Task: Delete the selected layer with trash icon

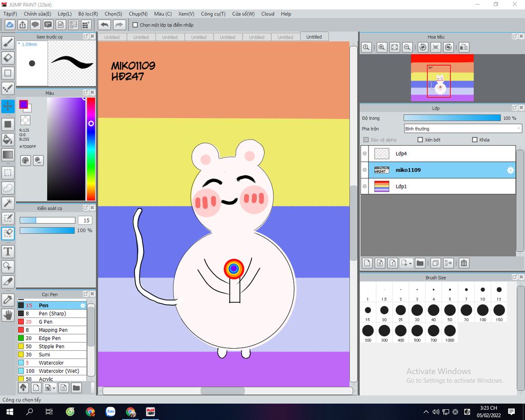Action: point(463,263)
